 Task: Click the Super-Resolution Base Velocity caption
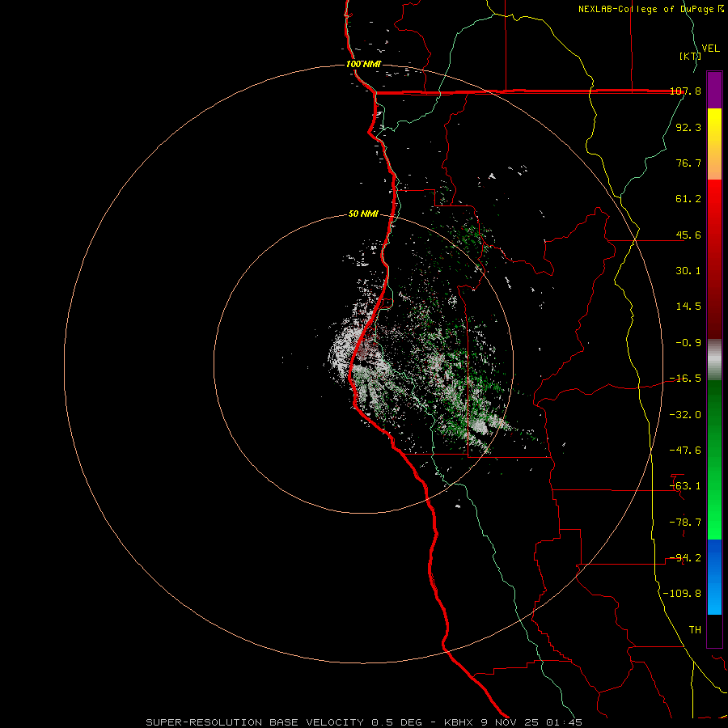click(363, 722)
